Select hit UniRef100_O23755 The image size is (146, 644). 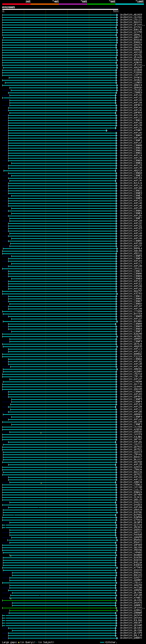point(131,32)
